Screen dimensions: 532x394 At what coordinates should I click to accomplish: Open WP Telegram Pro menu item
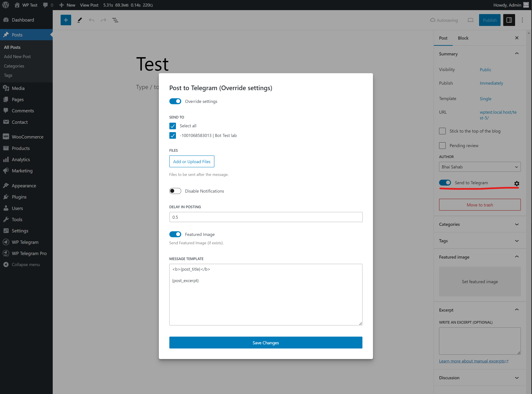(x=29, y=253)
